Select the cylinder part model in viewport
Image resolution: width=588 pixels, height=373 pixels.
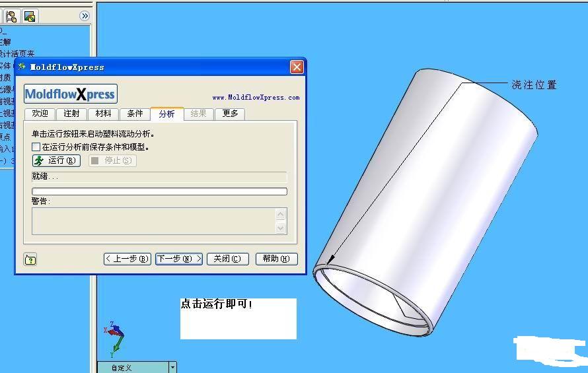(x=425, y=203)
